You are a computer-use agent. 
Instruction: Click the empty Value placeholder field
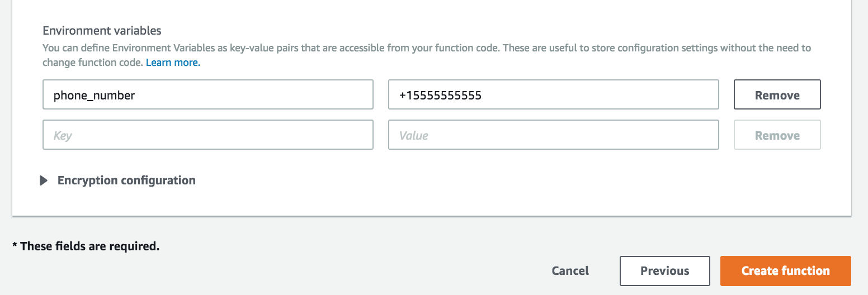[x=554, y=135]
